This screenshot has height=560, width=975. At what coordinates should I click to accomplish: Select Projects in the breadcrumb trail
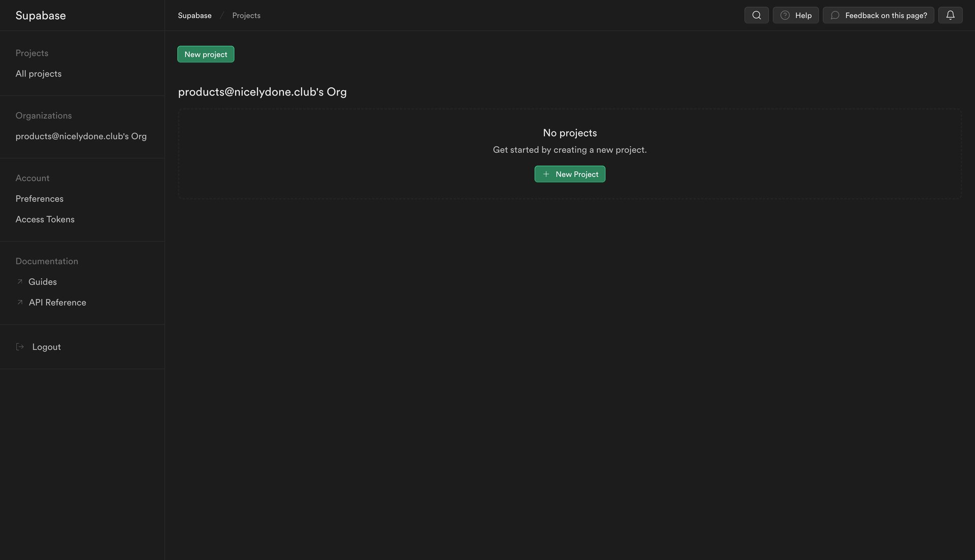[246, 15]
